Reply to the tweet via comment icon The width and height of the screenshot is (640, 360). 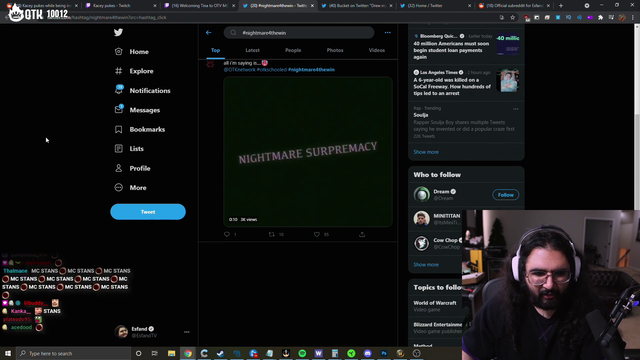tap(227, 234)
